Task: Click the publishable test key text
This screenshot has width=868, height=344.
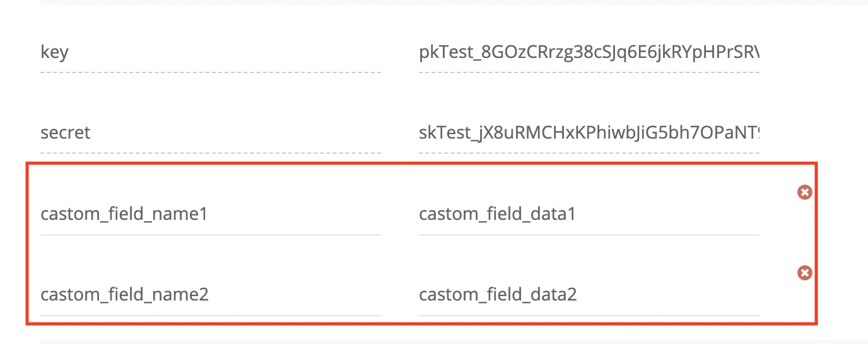Action: point(589,52)
